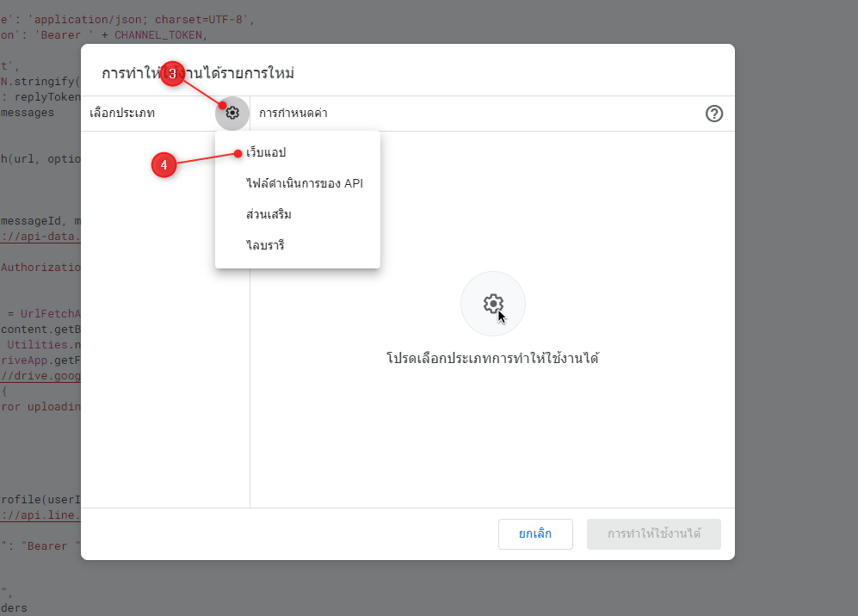Click the เลือกประเภท label
Viewport: 858px width, 616px height.
(x=122, y=113)
